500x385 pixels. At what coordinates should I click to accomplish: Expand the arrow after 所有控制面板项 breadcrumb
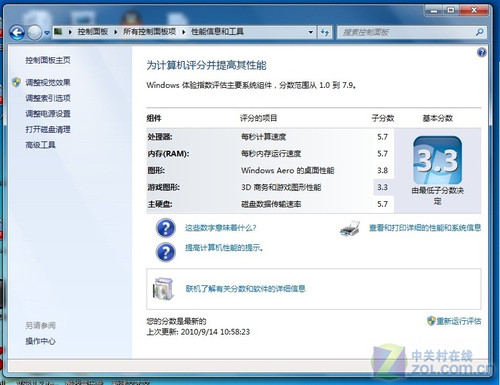(x=183, y=32)
